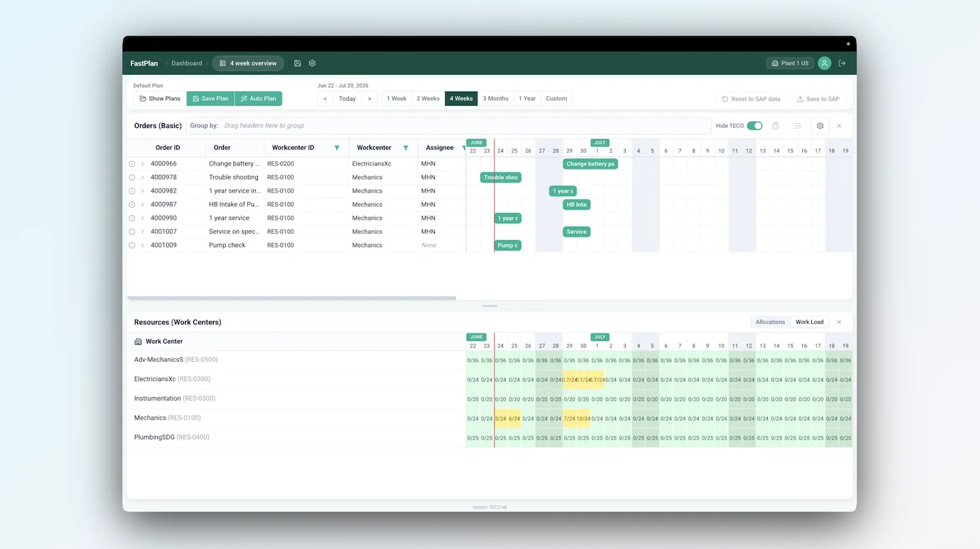This screenshot has width=980, height=549.
Task: Click Save Plan button
Action: pos(210,99)
